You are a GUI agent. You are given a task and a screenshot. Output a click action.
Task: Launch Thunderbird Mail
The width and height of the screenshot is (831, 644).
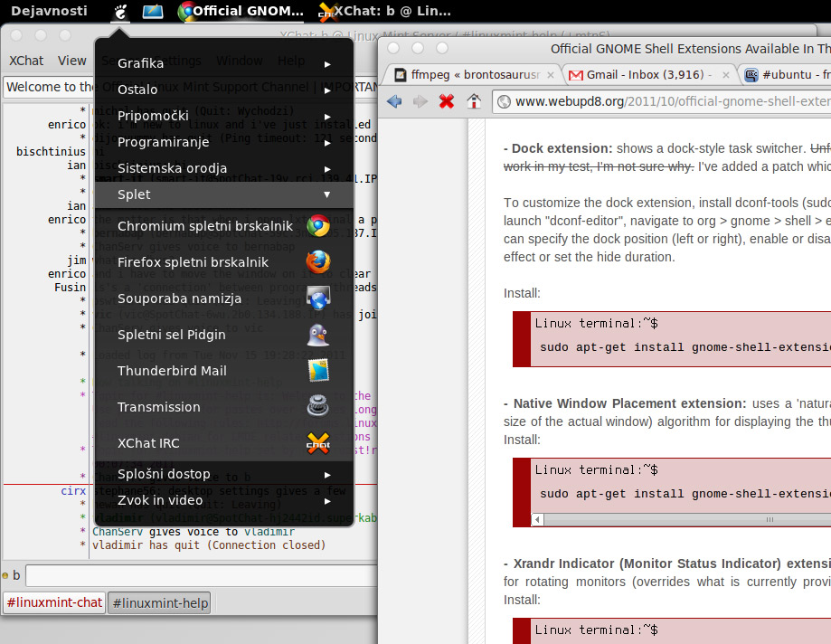pos(223,371)
